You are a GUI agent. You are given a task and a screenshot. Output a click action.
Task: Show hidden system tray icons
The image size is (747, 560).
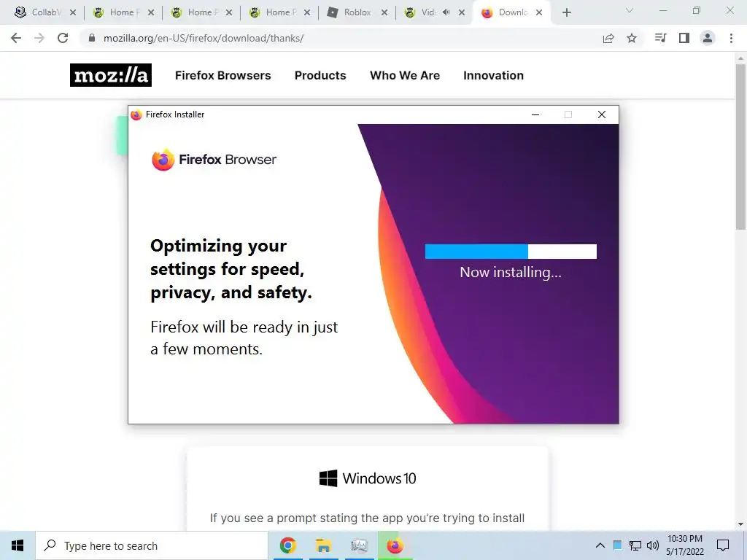click(600, 545)
